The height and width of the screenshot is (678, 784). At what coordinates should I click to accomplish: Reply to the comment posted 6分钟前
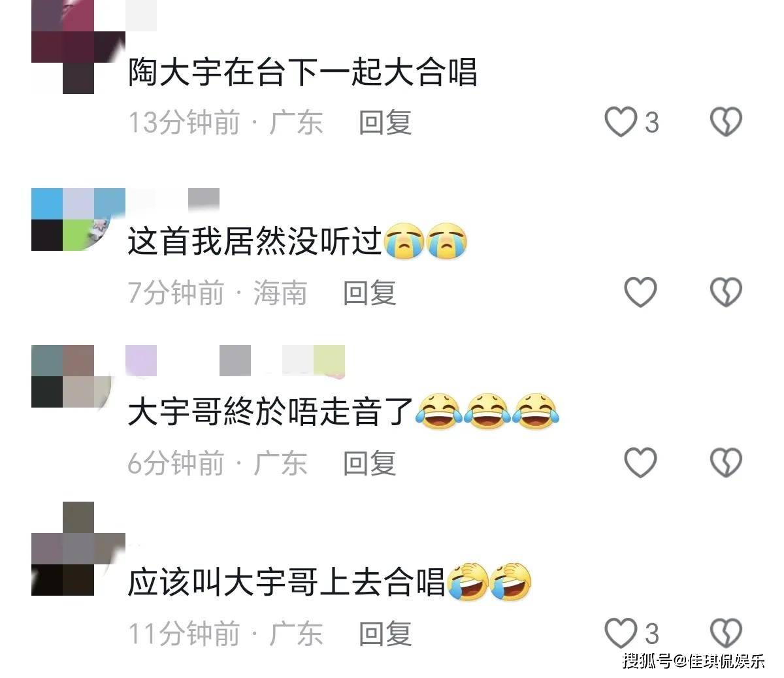pos(370,463)
